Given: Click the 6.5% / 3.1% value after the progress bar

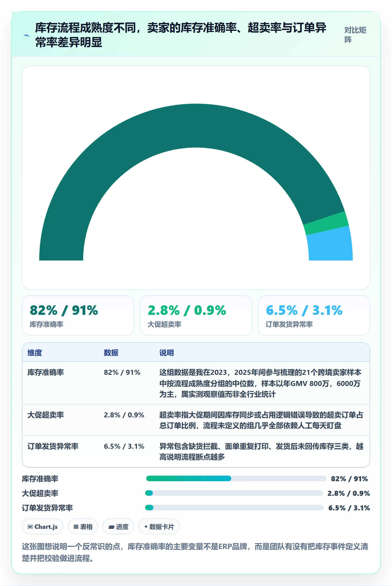Looking at the screenshot, I should click(x=349, y=508).
